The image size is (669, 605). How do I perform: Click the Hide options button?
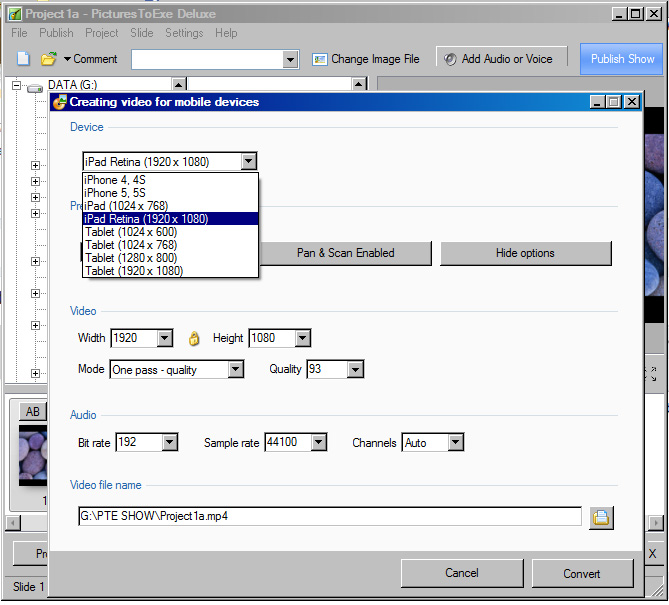(525, 253)
